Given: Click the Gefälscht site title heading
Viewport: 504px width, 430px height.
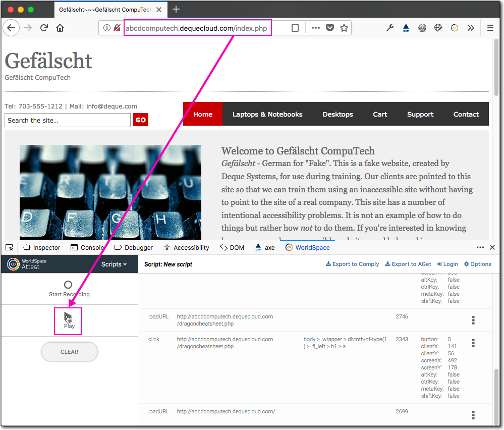Looking at the screenshot, I should (x=48, y=61).
